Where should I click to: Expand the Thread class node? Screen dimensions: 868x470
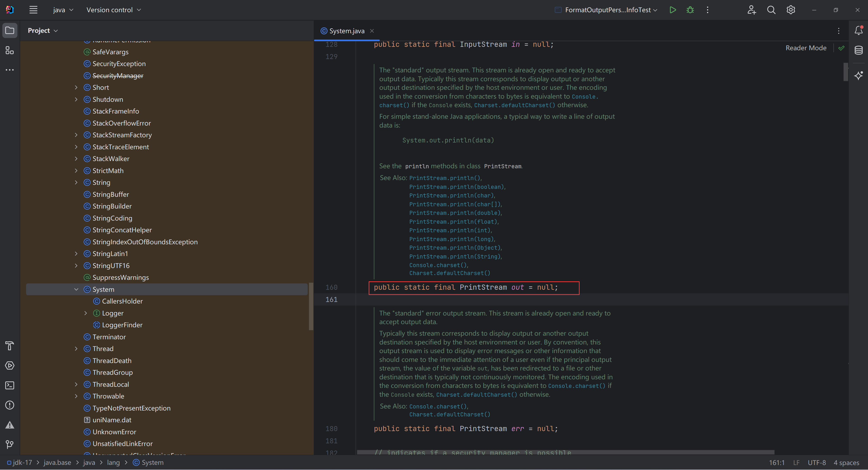76,349
